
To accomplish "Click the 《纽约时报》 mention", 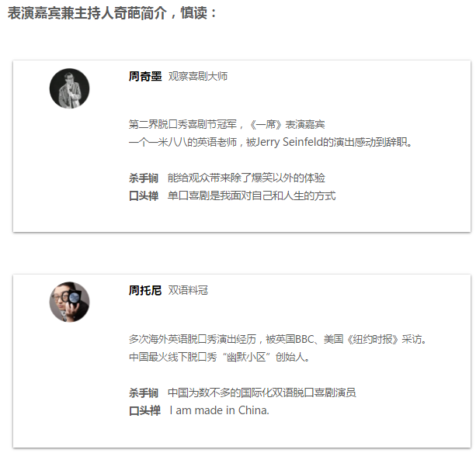I will (371, 339).
